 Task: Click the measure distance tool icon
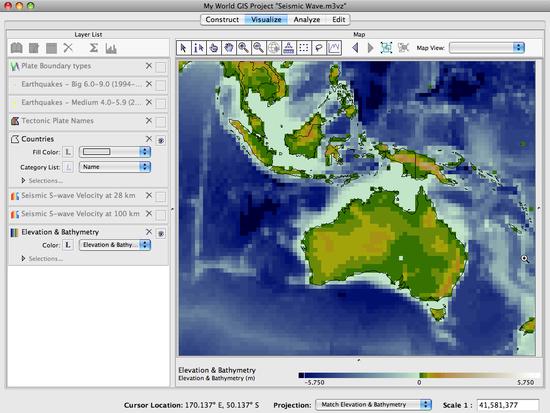tap(289, 48)
